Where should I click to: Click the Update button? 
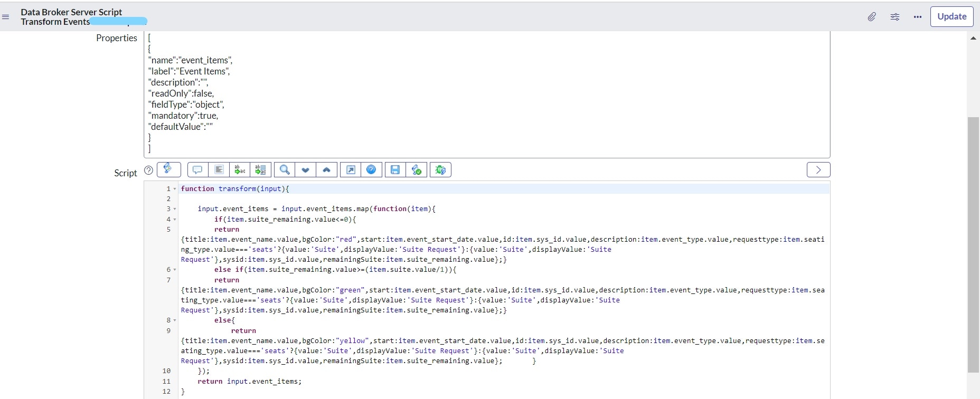(x=951, y=16)
